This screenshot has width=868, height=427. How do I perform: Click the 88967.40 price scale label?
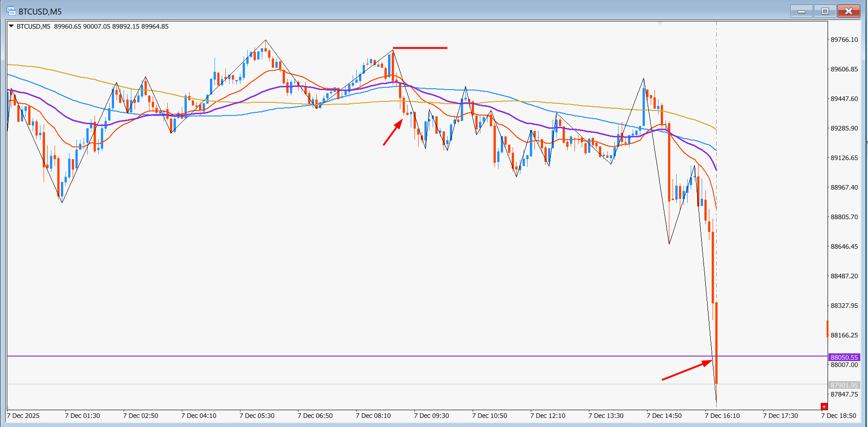(x=844, y=187)
